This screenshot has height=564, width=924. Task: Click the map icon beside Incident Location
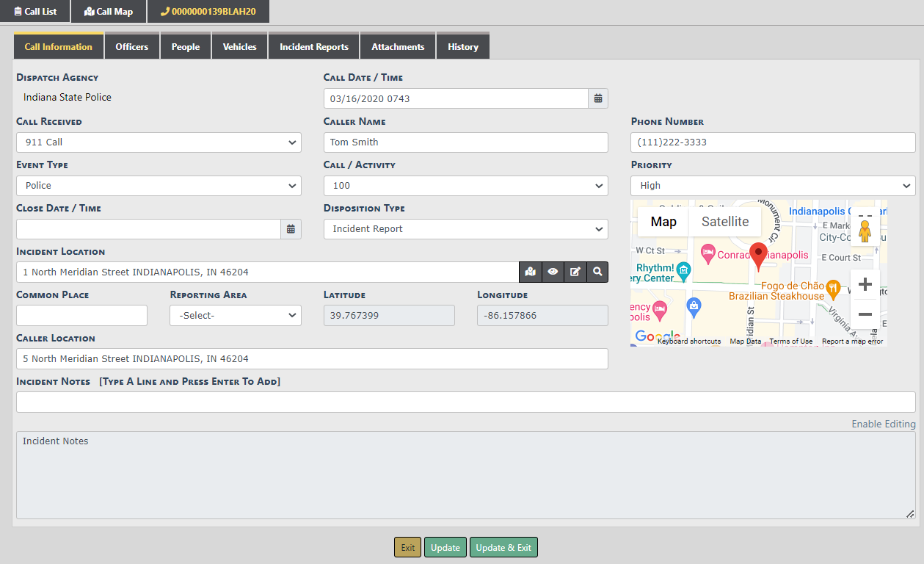pos(530,272)
